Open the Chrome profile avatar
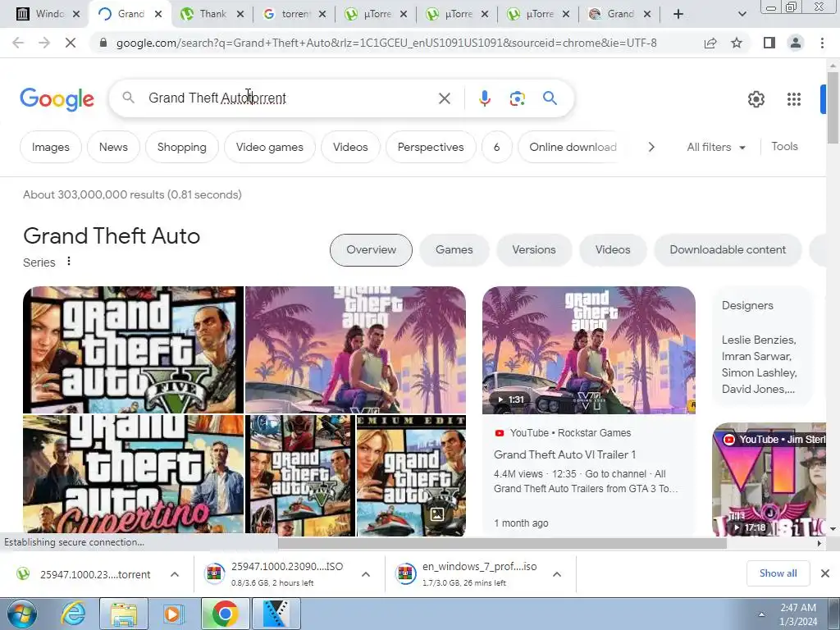This screenshot has height=630, width=840. (x=796, y=43)
